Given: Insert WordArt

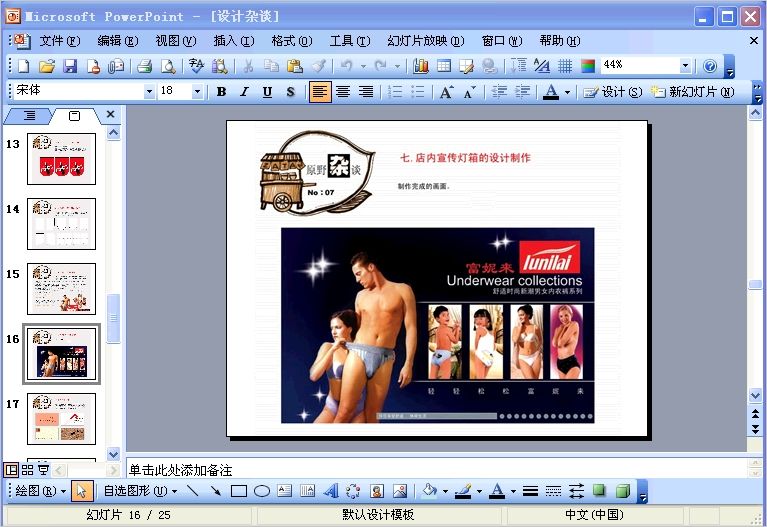Looking at the screenshot, I should pyautogui.click(x=331, y=490).
